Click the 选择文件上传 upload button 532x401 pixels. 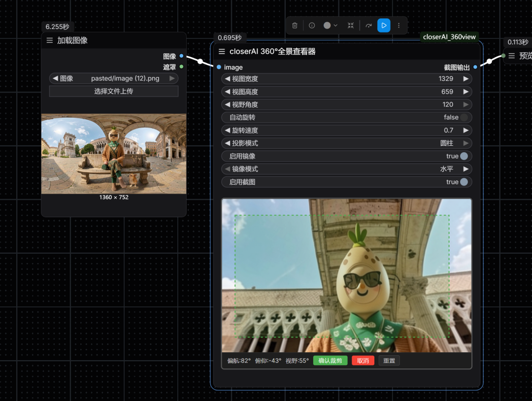pyautogui.click(x=114, y=91)
